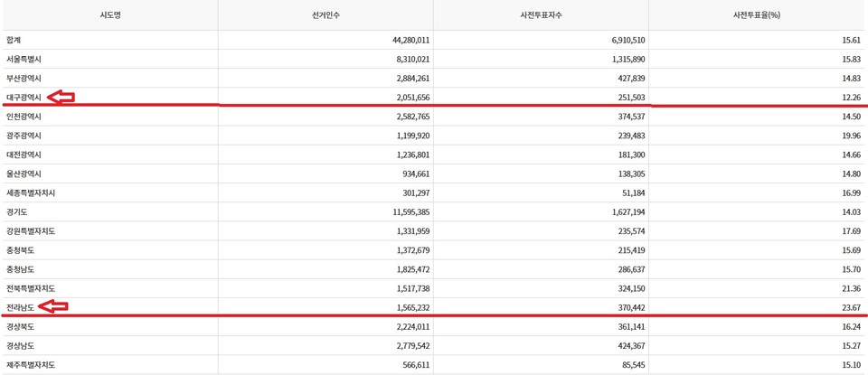Click total early voters 6,910,510
This screenshot has height=375, width=868.
(x=628, y=41)
